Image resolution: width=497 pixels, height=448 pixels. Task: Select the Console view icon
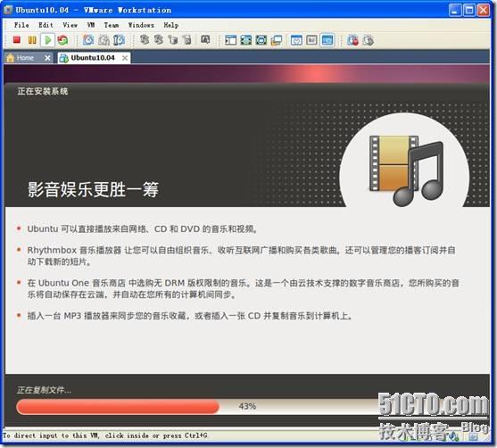(x=327, y=40)
